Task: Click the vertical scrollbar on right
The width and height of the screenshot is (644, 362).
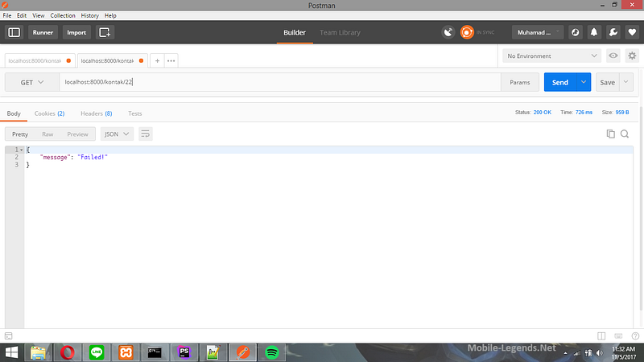Action: point(641,208)
